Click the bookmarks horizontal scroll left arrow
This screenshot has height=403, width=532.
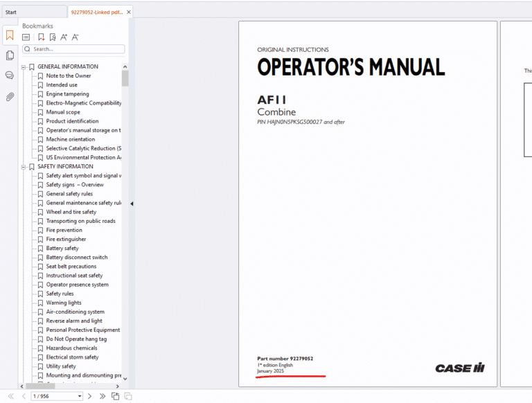tap(22, 386)
